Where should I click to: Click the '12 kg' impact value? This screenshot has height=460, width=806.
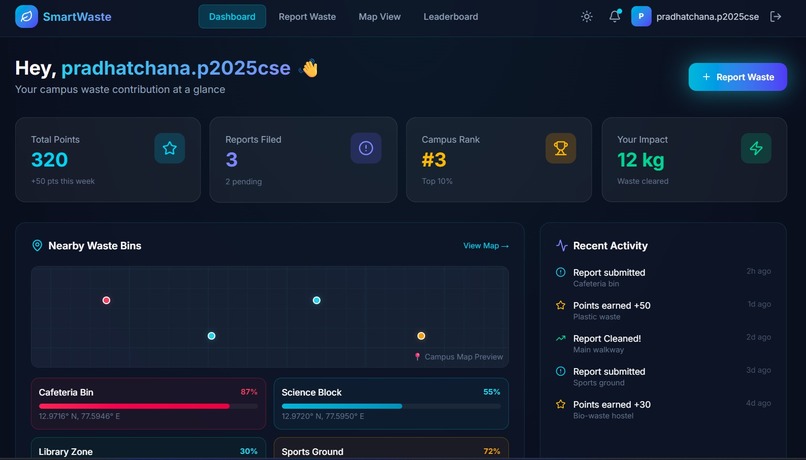(640, 160)
